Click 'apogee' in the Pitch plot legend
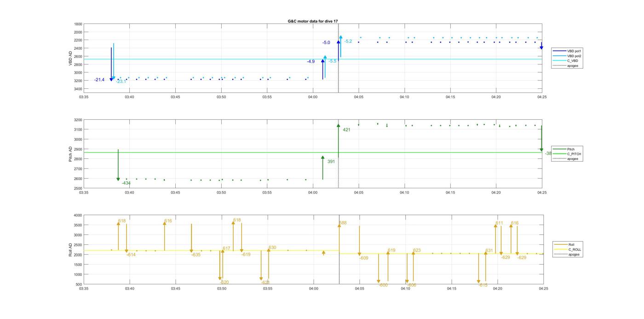644x319 pixels. (x=573, y=159)
